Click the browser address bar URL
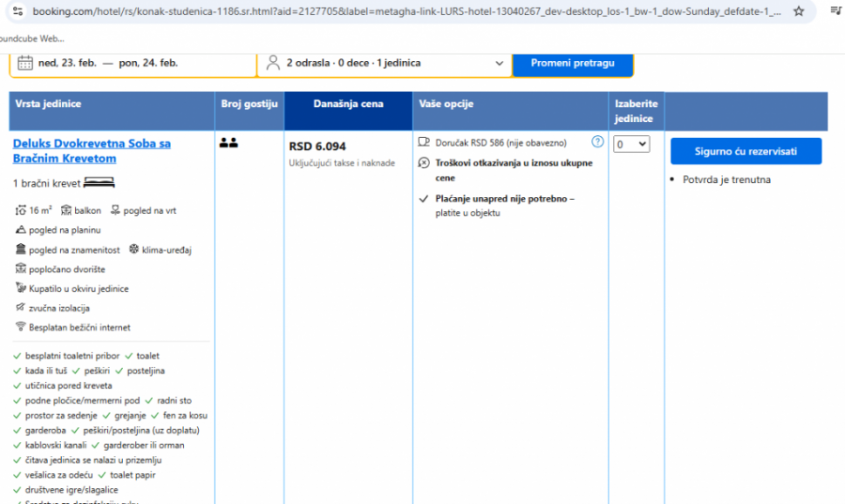 pos(404,11)
